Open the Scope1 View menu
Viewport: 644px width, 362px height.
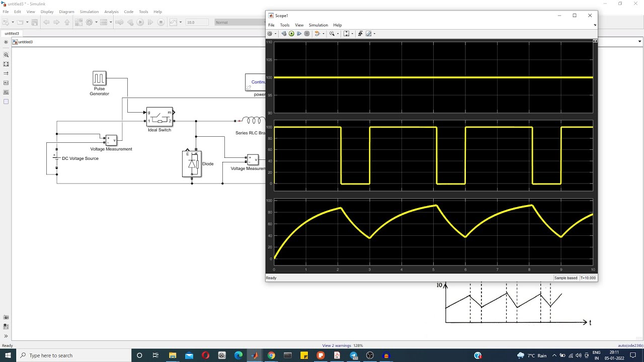pyautogui.click(x=299, y=25)
